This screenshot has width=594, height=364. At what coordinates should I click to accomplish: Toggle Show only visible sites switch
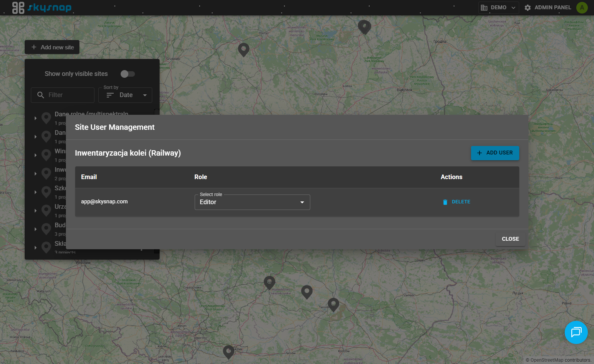pyautogui.click(x=128, y=74)
